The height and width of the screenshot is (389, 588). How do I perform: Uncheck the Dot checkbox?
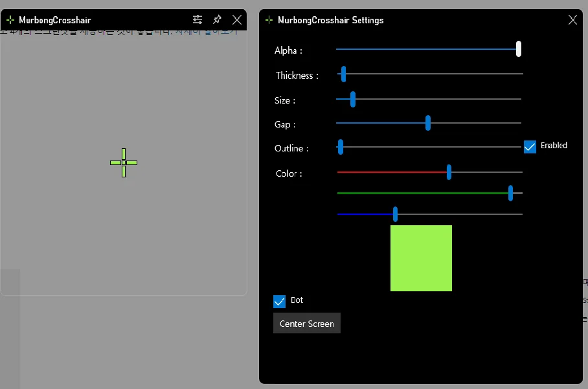(x=279, y=302)
